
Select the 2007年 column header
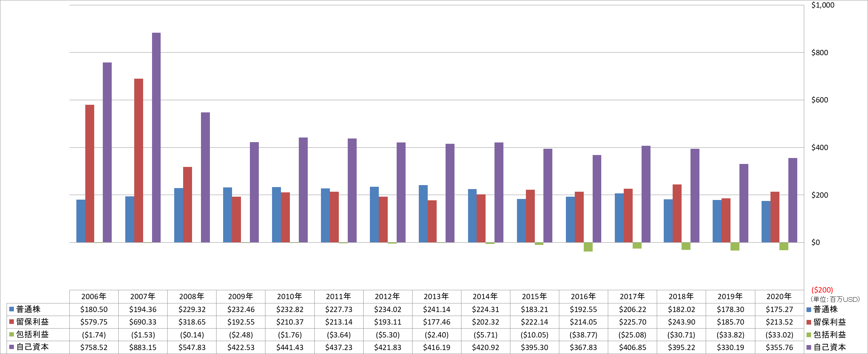click(x=143, y=296)
